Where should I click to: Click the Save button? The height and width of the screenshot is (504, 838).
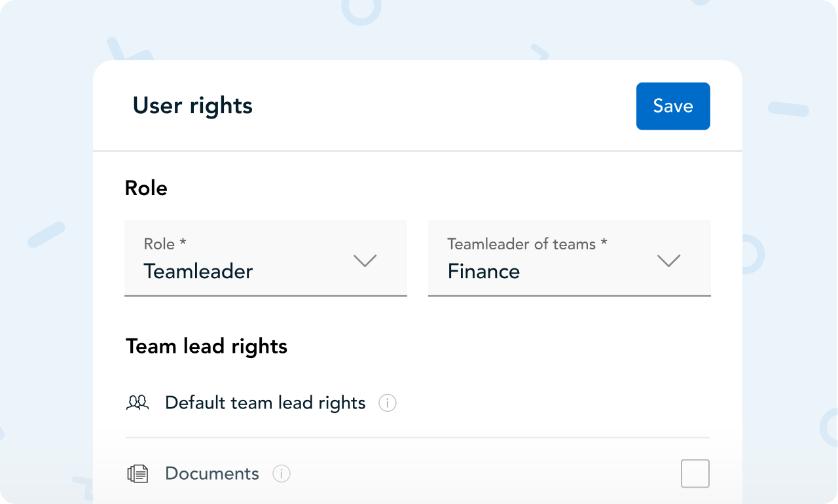[x=673, y=106]
